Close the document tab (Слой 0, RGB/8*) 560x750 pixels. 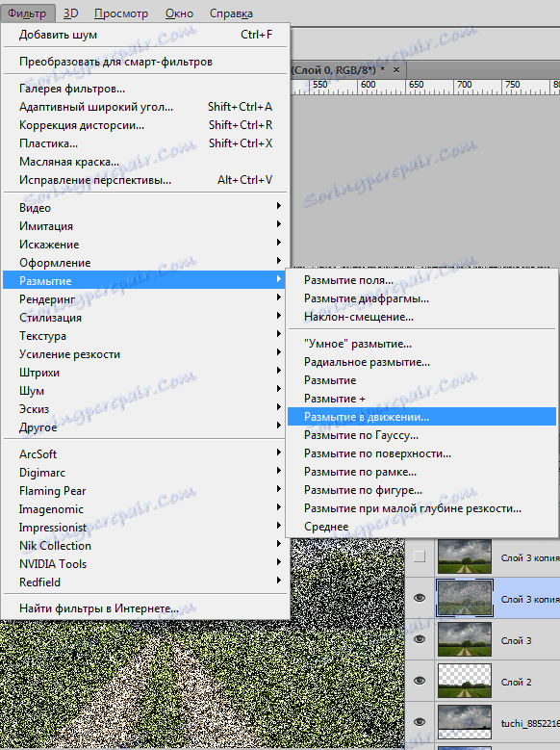(x=396, y=70)
